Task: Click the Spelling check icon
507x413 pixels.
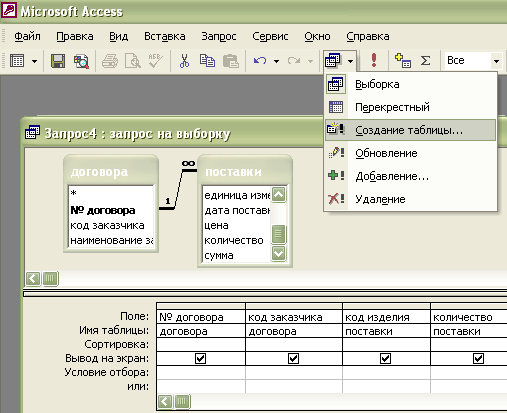Action: (x=155, y=61)
